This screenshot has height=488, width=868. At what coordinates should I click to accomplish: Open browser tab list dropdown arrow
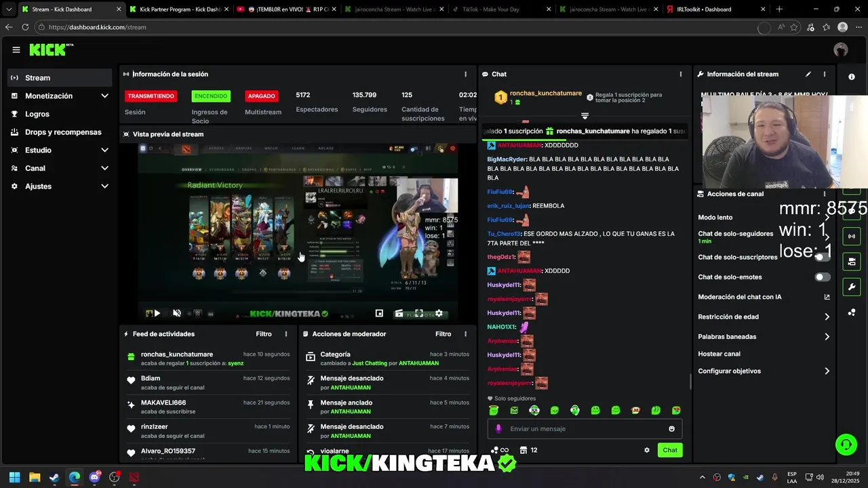[x=8, y=9]
